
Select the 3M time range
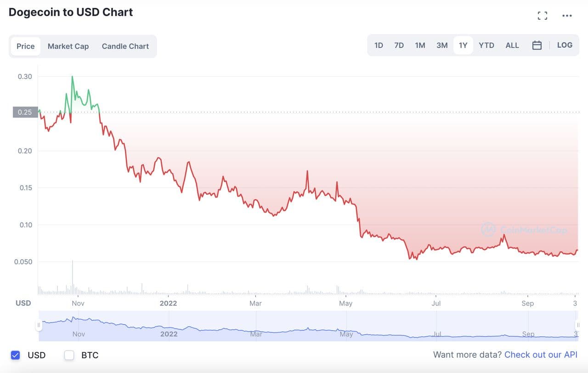(x=442, y=45)
